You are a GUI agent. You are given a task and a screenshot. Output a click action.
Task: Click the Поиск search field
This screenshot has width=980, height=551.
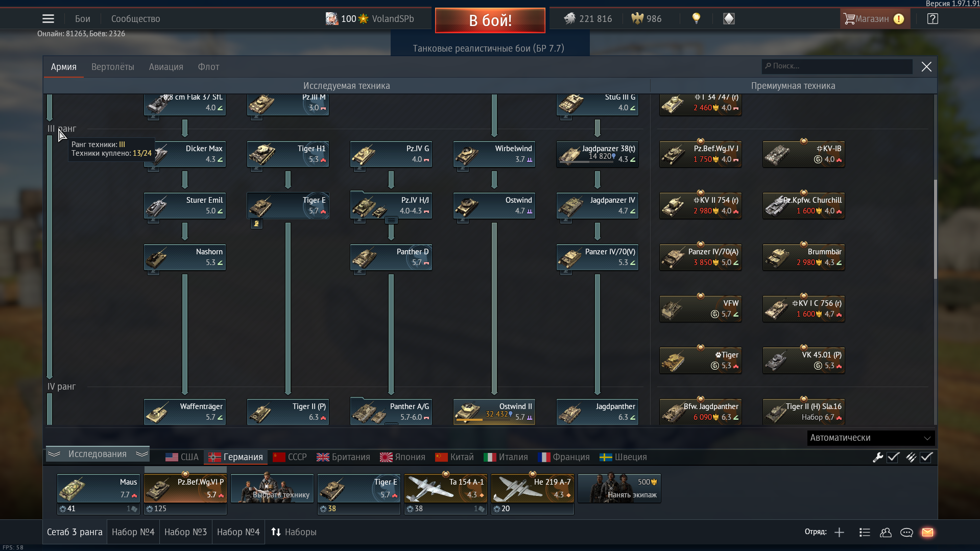836,66
